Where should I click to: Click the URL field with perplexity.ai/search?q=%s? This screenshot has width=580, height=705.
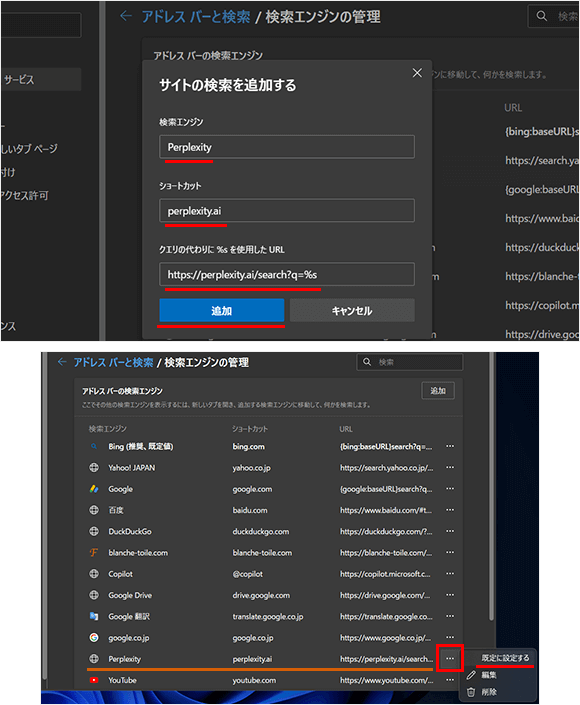[x=287, y=274]
